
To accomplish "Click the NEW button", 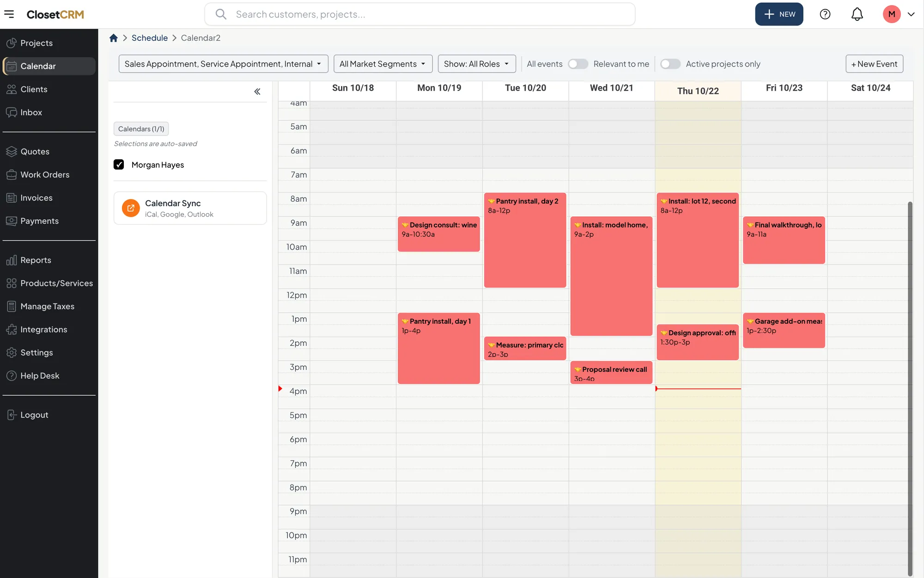I will click(x=779, y=14).
